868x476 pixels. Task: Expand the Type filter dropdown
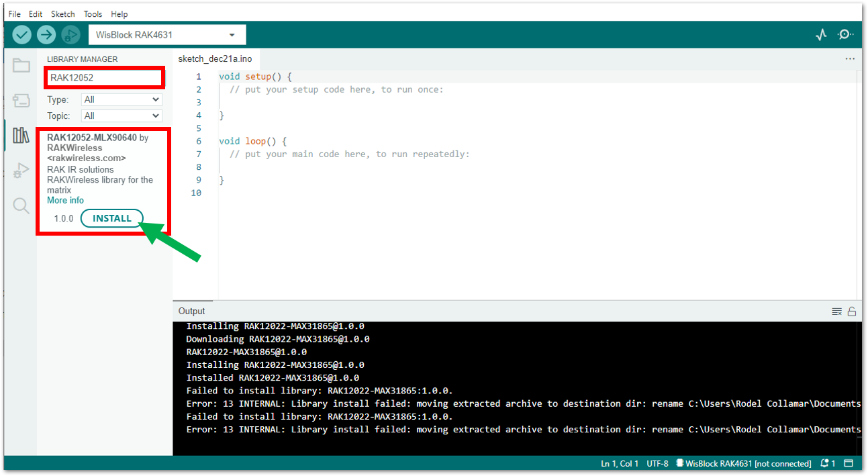pyautogui.click(x=122, y=99)
